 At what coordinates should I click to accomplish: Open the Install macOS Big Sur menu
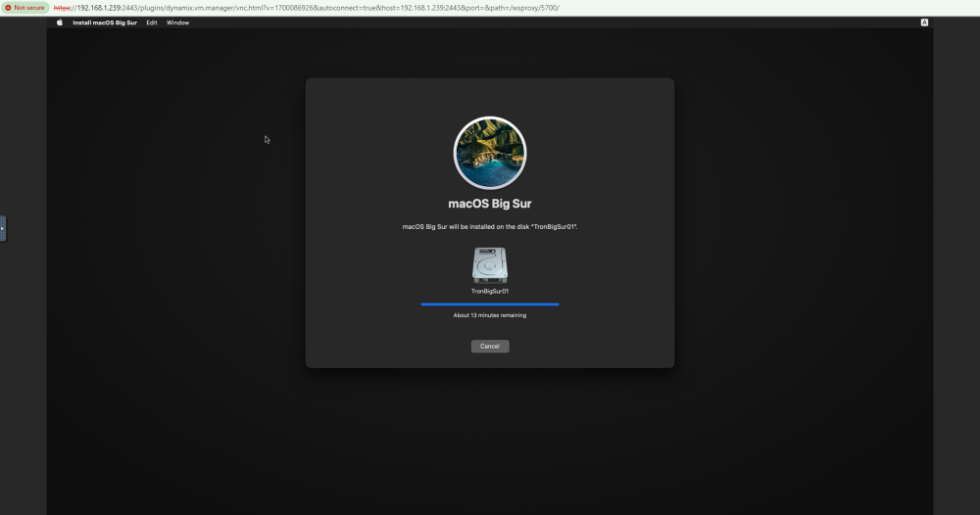tap(105, 23)
